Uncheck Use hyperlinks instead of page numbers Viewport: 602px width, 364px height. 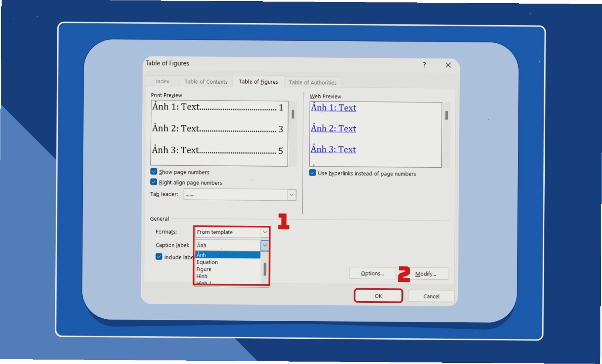point(313,173)
